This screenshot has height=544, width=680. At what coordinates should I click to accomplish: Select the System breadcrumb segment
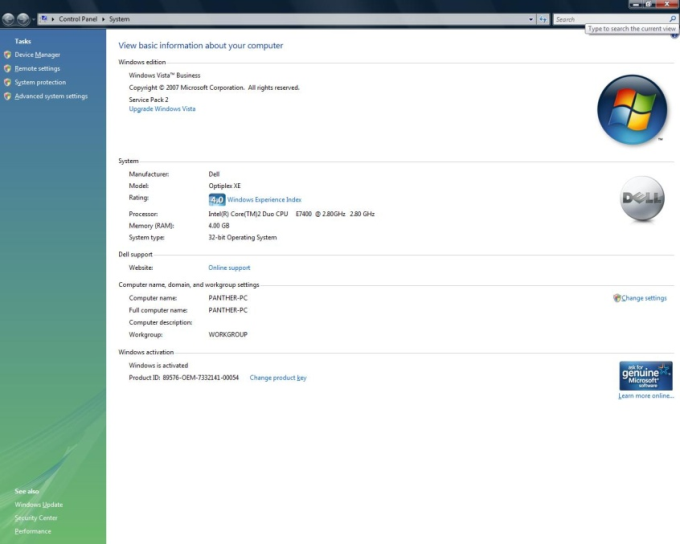[119, 19]
